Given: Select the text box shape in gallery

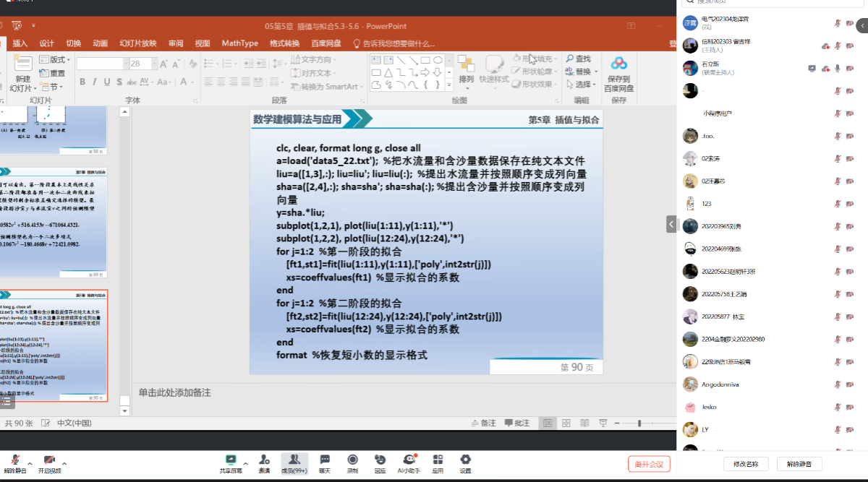Looking at the screenshot, I should click(377, 60).
